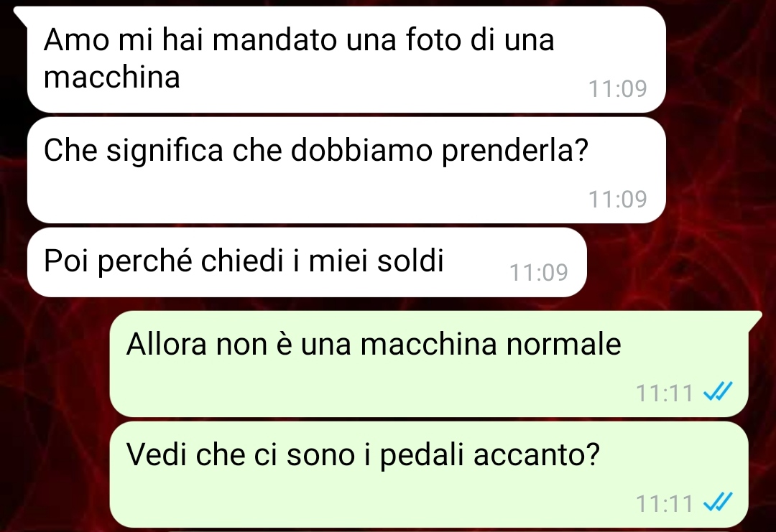776x532 pixels.
Task: Click 11:11 timestamp of 'macchina normale' message
Action: 664,393
